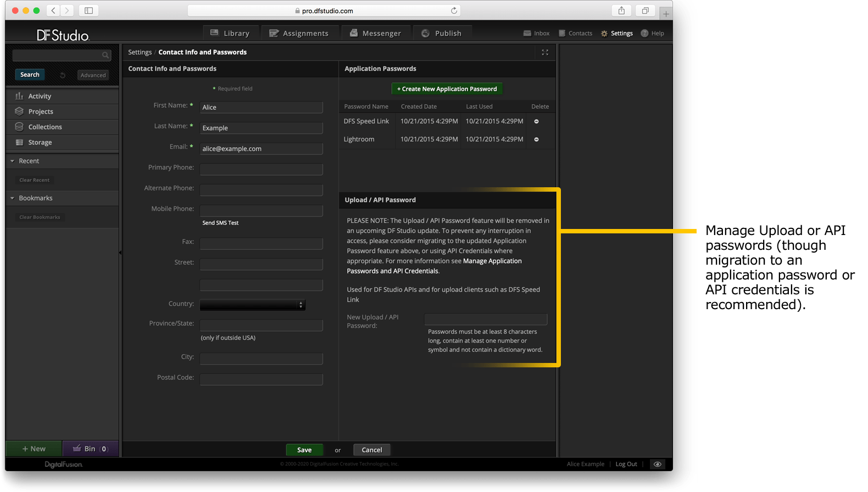This screenshot has height=492, width=868.
Task: Click the Alice Example user name
Action: coord(586,464)
